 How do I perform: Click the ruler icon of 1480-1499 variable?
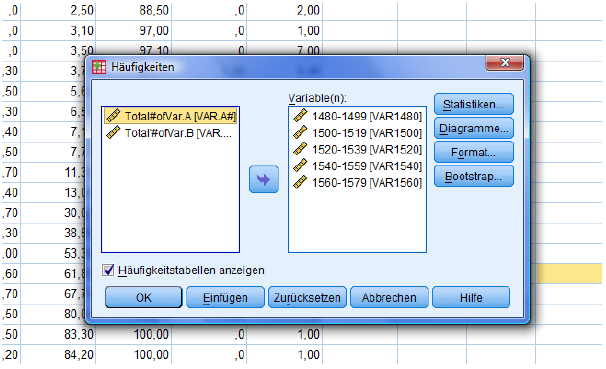click(300, 116)
